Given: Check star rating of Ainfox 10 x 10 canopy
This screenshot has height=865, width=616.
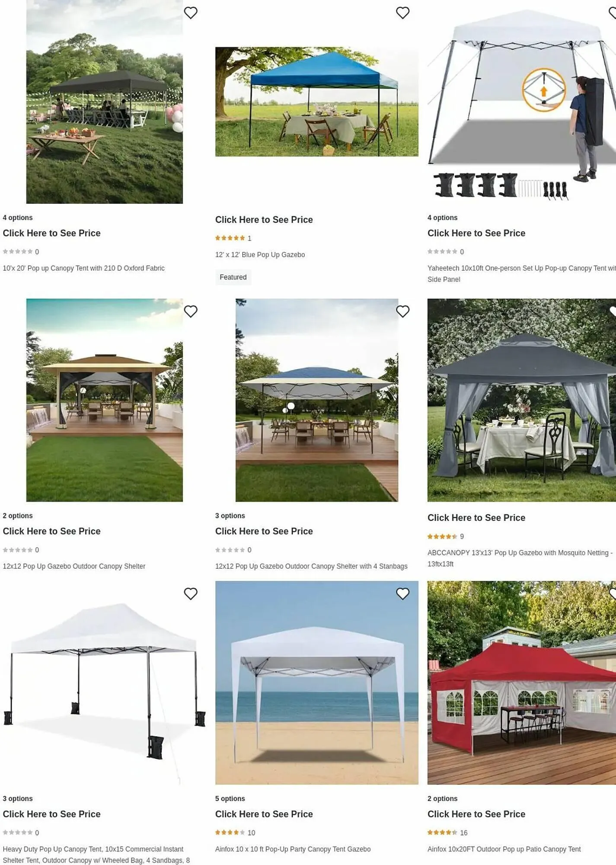Looking at the screenshot, I should point(235,833).
